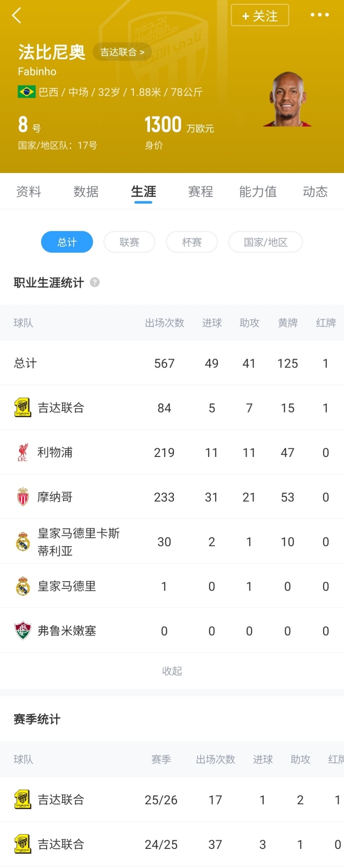Open the 赛程 tab
344x868 pixels.
click(x=201, y=192)
